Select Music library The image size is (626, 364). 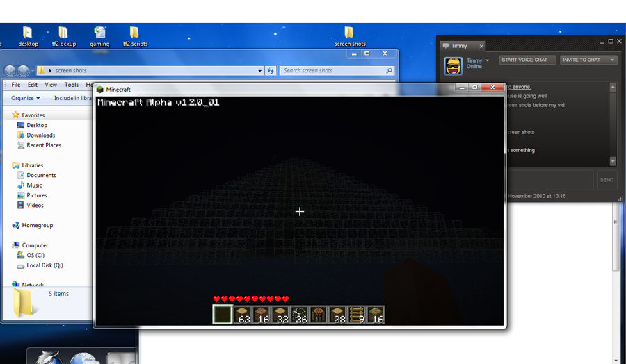coord(34,185)
